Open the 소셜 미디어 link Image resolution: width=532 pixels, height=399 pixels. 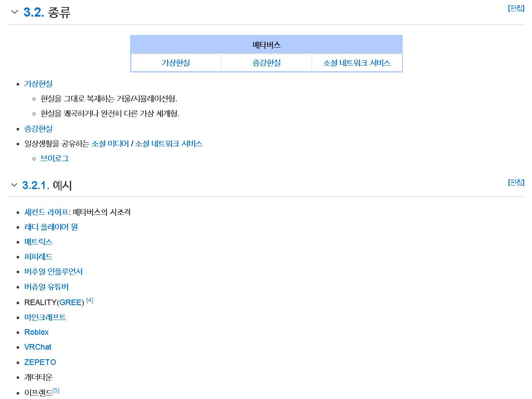pos(110,144)
